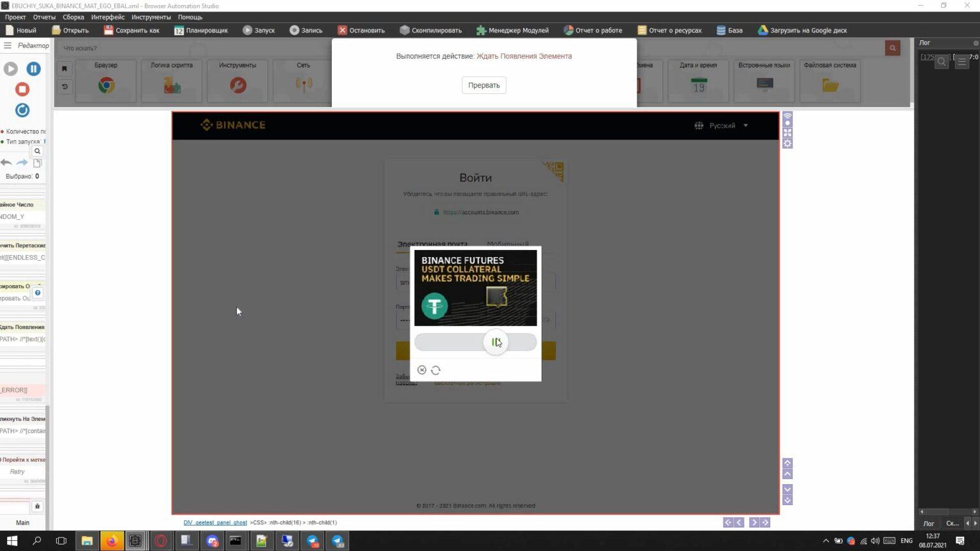Screen dimensions: 980x551
Task: Open the Инструменты action category
Action: click(x=237, y=80)
